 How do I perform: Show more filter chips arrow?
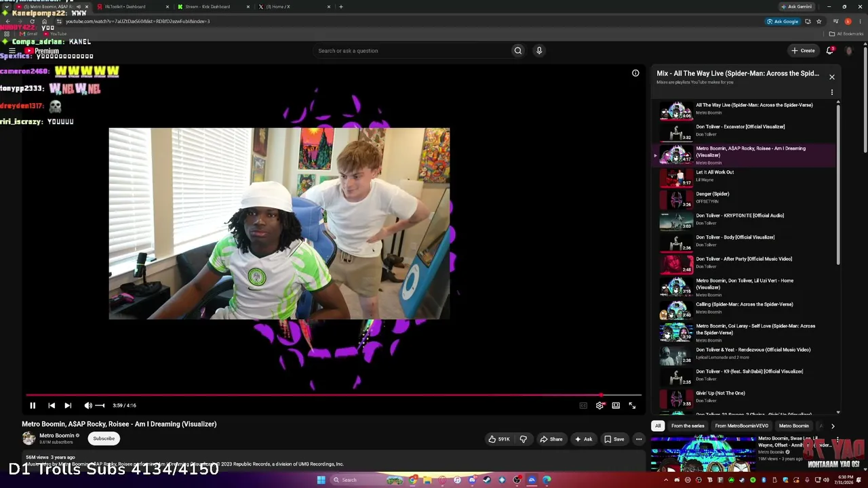833,426
